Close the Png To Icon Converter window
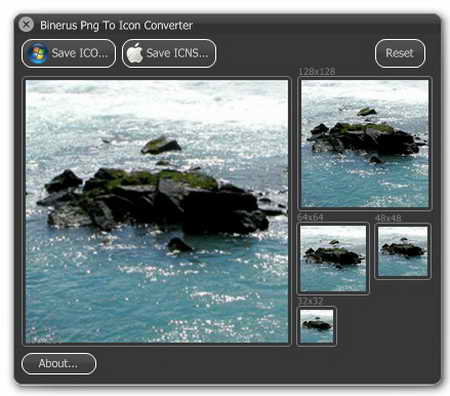 pos(26,25)
